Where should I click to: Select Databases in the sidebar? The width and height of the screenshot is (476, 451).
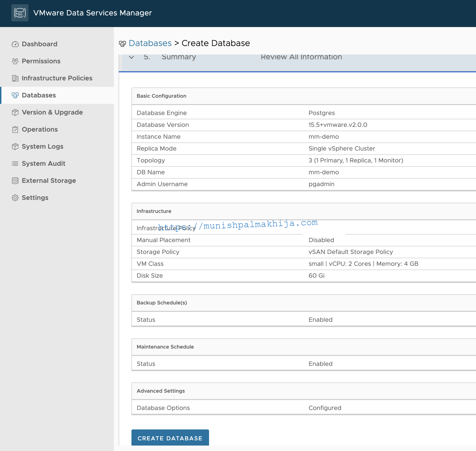pos(57,96)
